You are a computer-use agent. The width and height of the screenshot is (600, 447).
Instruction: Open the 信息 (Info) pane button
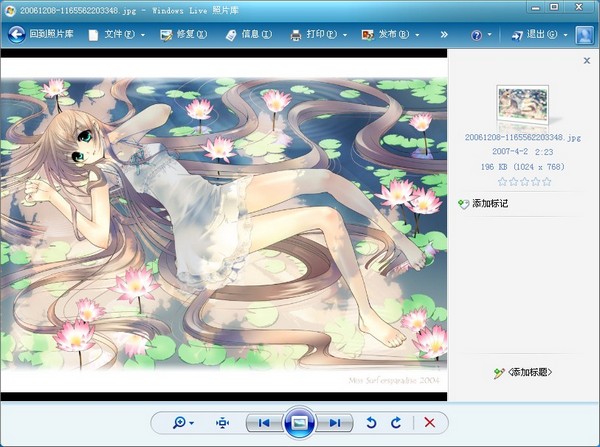click(248, 34)
